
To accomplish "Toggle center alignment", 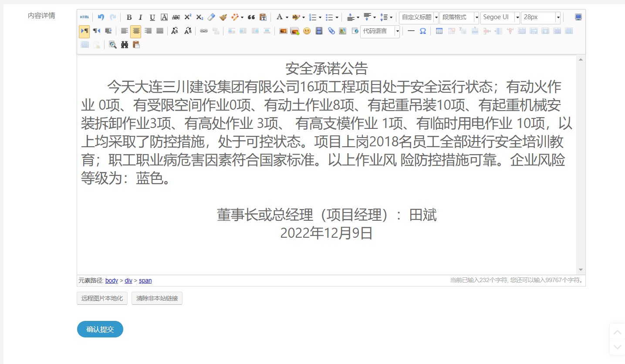I will click(x=136, y=31).
